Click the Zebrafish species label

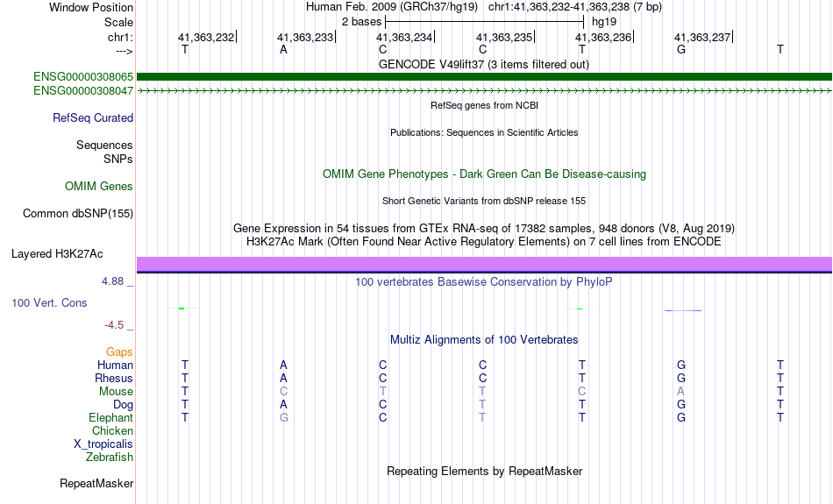tap(110, 458)
